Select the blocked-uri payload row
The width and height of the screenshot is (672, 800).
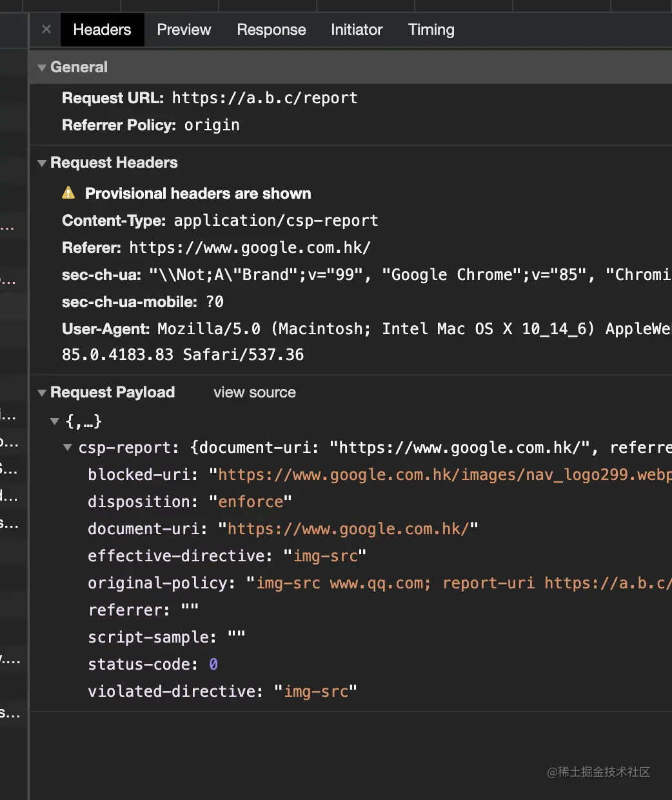pos(380,475)
